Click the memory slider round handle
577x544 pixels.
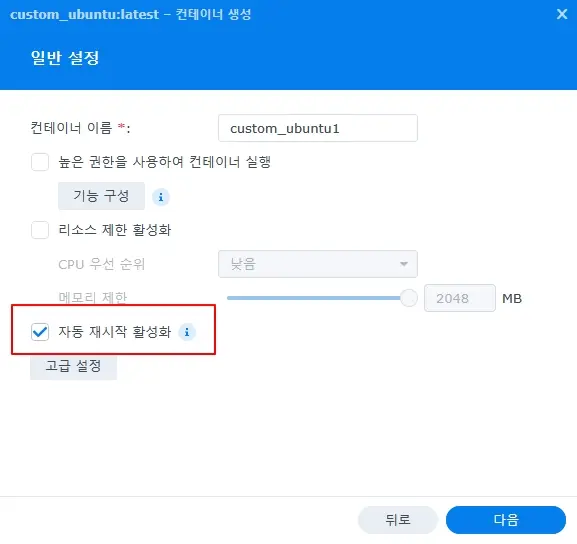408,298
